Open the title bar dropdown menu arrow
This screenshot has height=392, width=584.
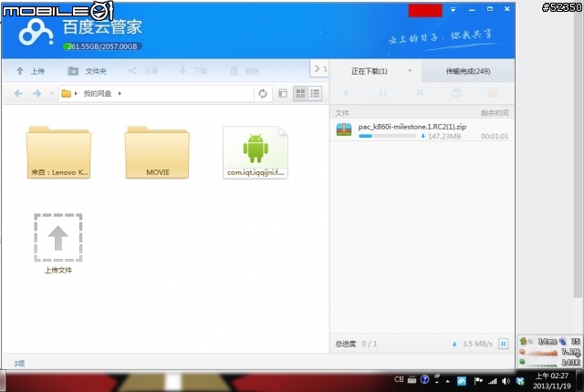tap(453, 9)
